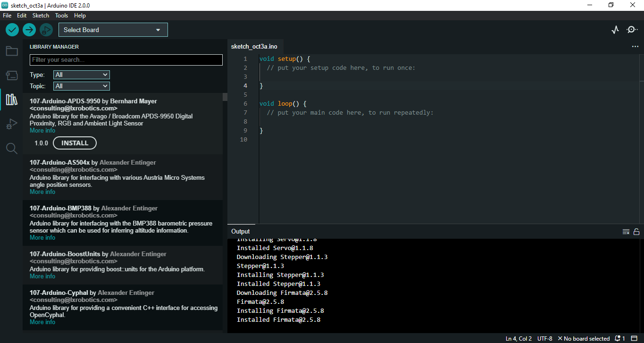Image resolution: width=644 pixels, height=343 pixels.
Task: Toggle the Output scroll lock icon
Action: (x=636, y=232)
